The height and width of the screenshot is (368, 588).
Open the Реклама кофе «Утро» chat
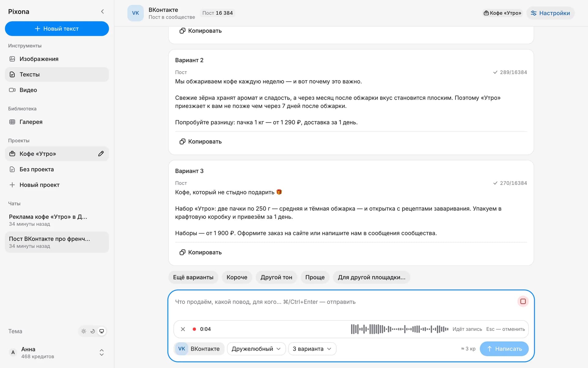pos(57,220)
